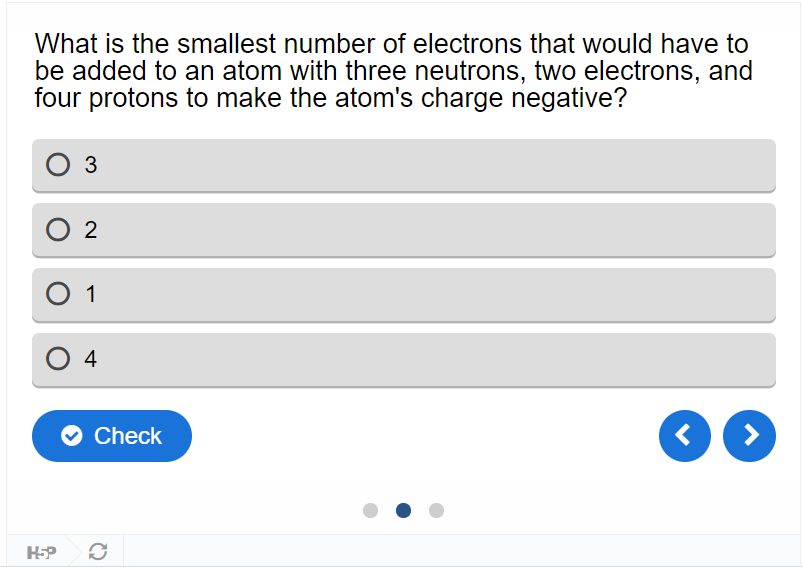Select the answer row containing 3
This screenshot has height=570, width=803.
click(x=404, y=165)
